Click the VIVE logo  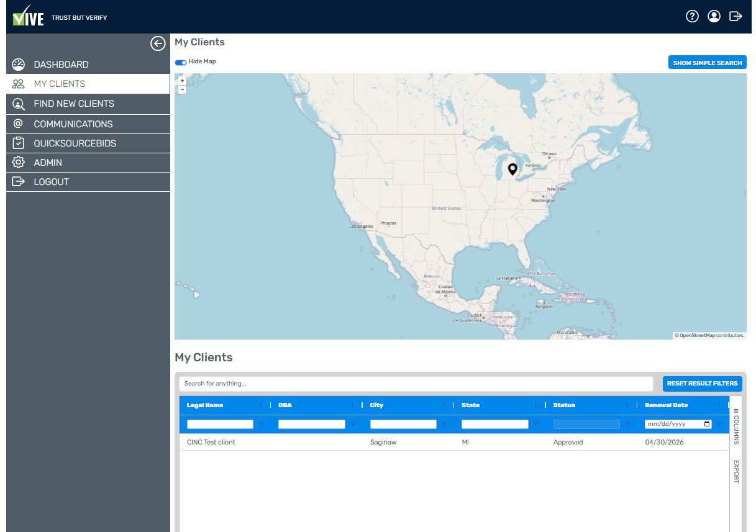click(x=29, y=16)
